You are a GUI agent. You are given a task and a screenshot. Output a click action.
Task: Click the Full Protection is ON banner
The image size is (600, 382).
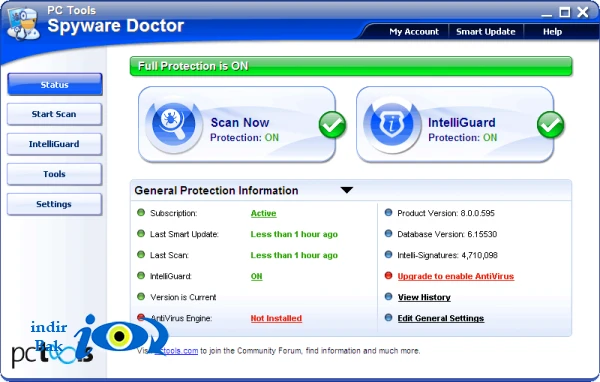pyautogui.click(x=351, y=66)
